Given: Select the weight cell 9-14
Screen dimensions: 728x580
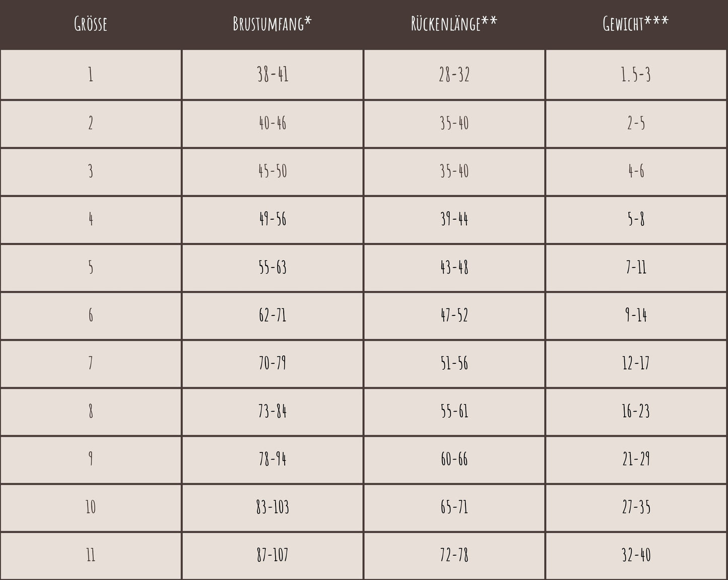Looking at the screenshot, I should pyautogui.click(x=636, y=315).
